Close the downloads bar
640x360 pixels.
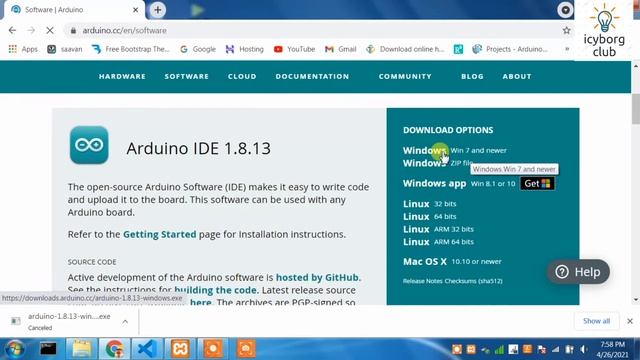point(630,321)
